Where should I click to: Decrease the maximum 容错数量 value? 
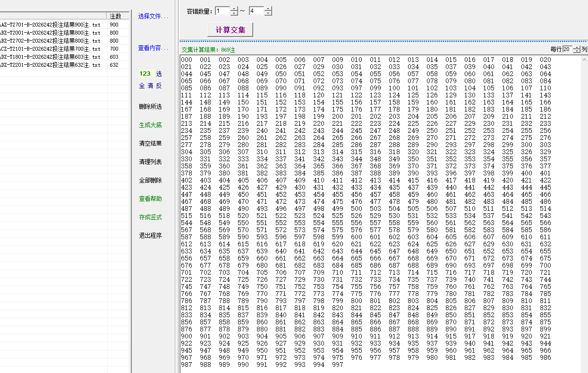[x=268, y=13]
